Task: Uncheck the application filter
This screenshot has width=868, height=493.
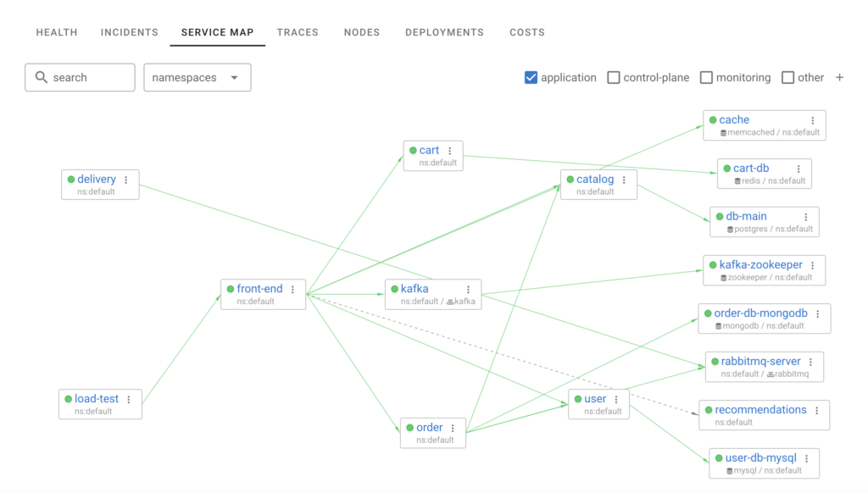Action: tap(531, 77)
